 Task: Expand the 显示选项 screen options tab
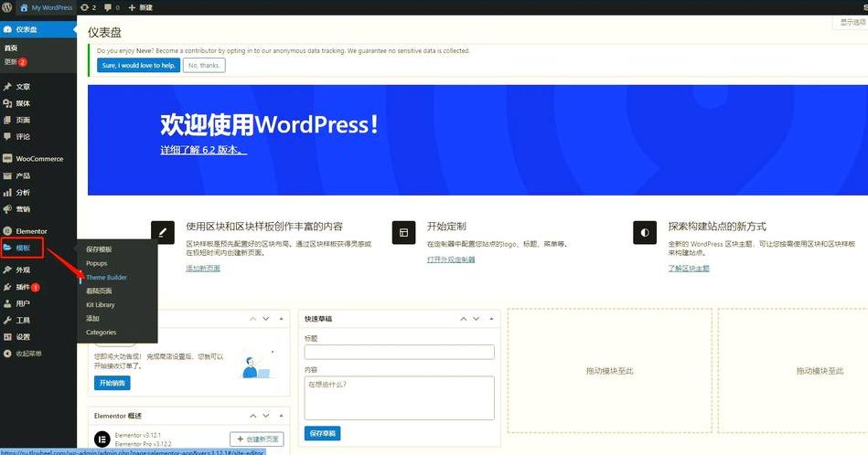[851, 22]
